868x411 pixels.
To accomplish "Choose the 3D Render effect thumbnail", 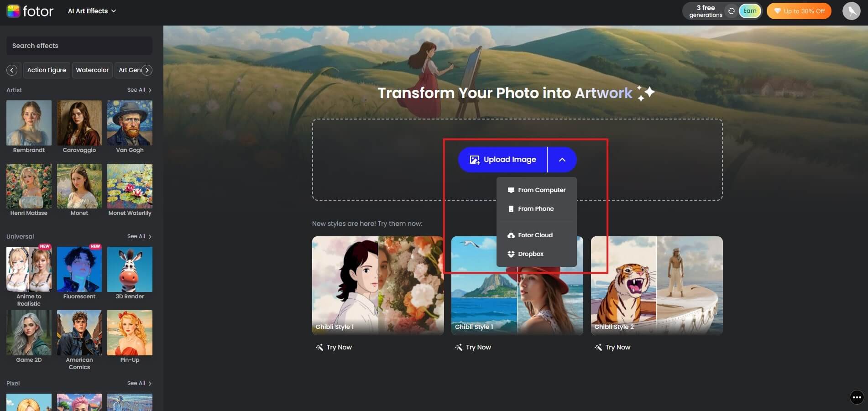I will coord(130,269).
